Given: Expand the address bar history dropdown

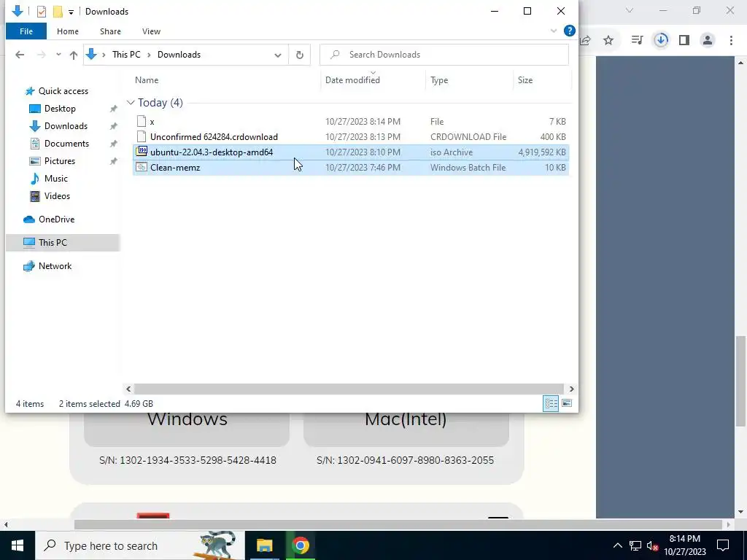Looking at the screenshot, I should 278,55.
